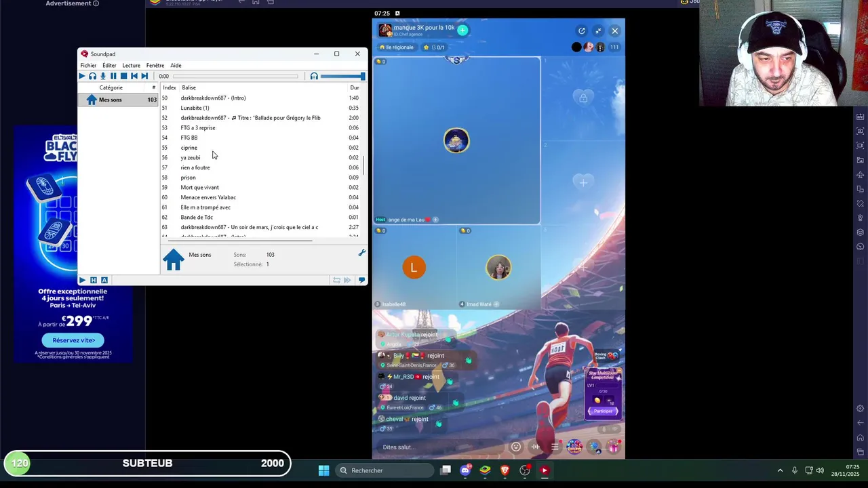Open the host avatar in the main seat
The height and width of the screenshot is (488, 868).
pyautogui.click(x=456, y=140)
